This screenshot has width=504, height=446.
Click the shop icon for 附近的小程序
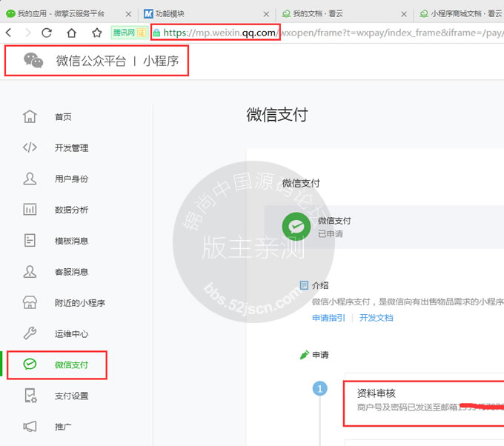click(30, 302)
